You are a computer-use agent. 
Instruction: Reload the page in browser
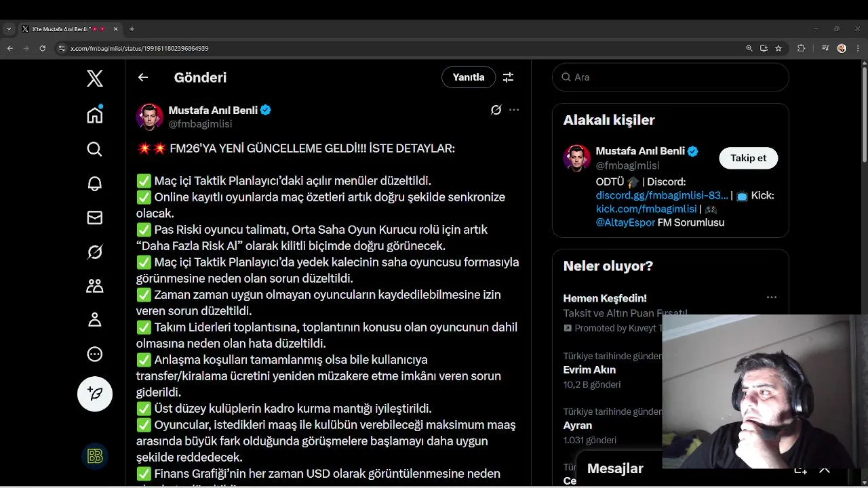point(43,48)
